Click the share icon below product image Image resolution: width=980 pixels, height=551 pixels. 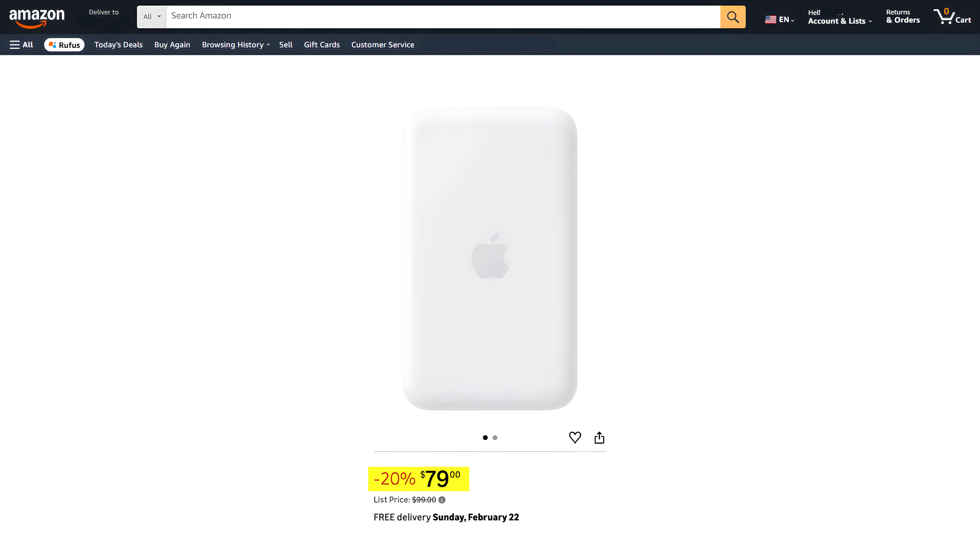click(x=599, y=437)
